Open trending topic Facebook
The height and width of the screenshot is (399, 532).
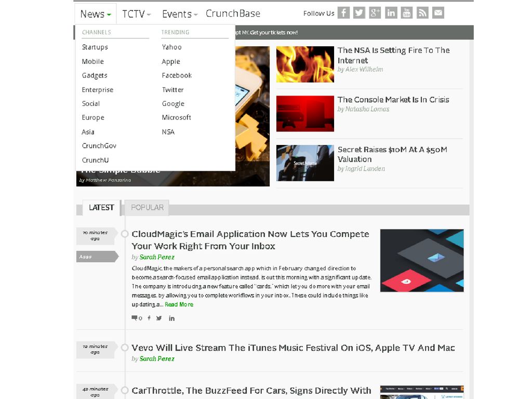click(x=177, y=75)
